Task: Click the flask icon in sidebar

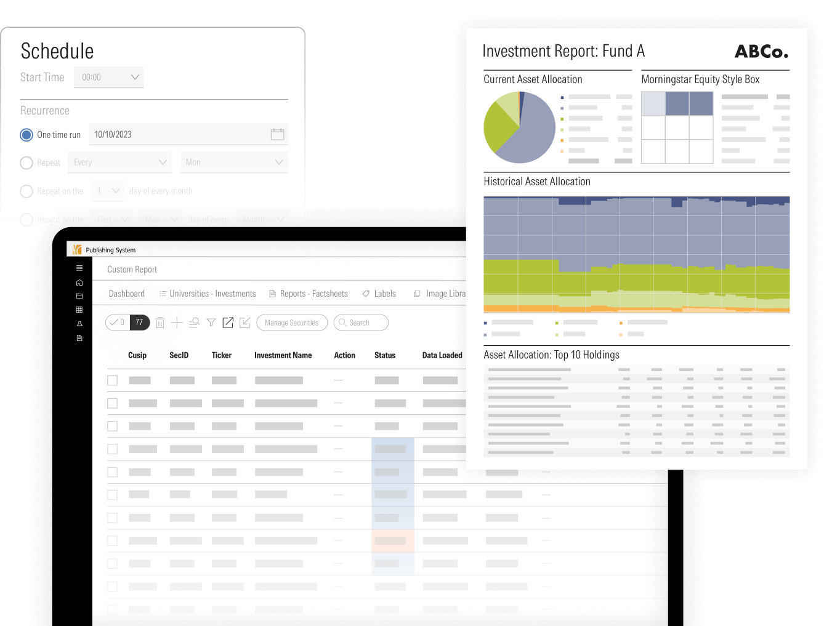Action: tap(79, 324)
